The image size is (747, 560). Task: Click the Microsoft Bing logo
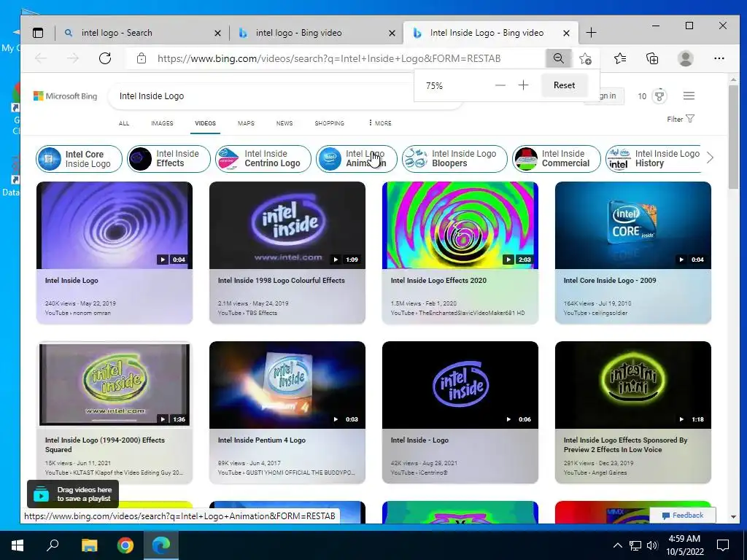[x=65, y=96]
